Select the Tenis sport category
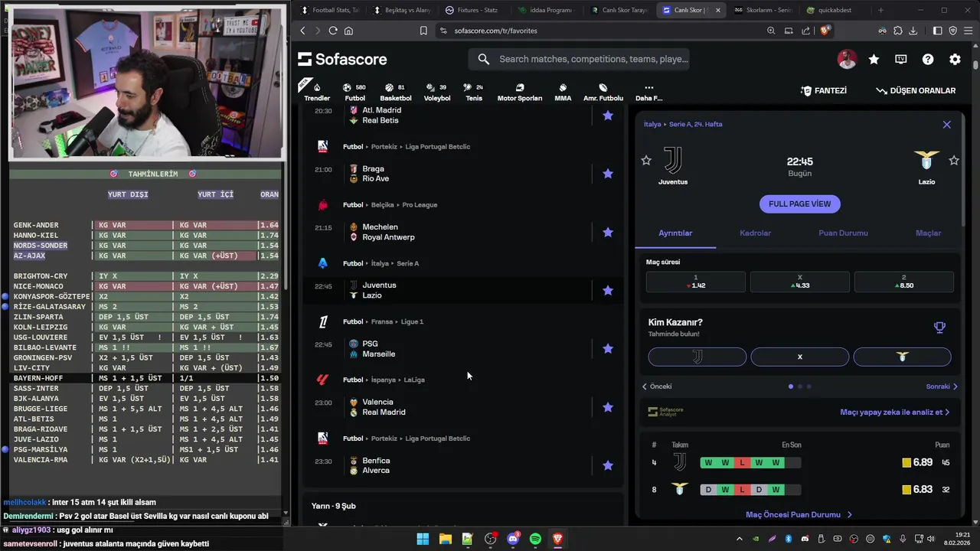Image resolution: width=980 pixels, height=551 pixels. coord(474,92)
